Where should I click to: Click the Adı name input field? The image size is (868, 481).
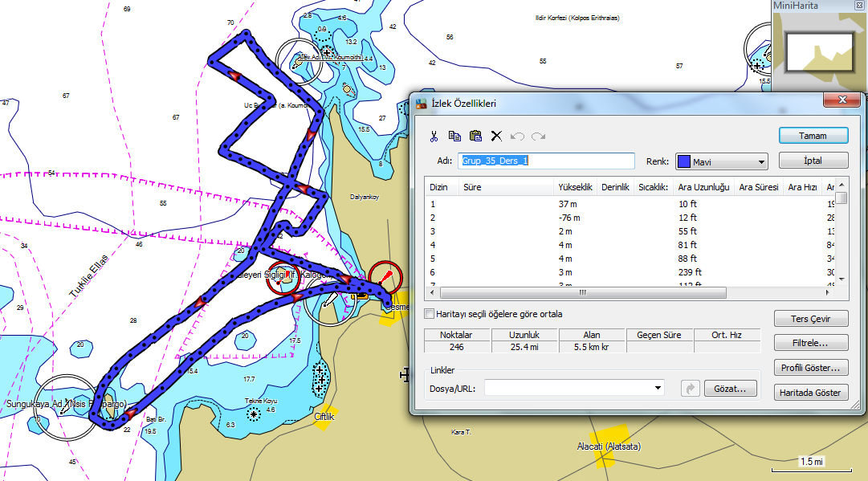click(546, 161)
